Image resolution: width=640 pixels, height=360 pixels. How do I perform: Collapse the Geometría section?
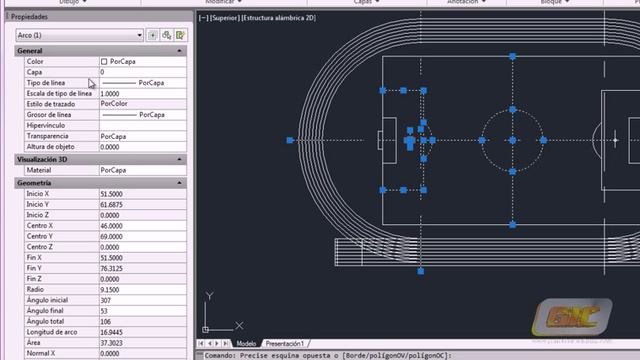click(x=179, y=183)
